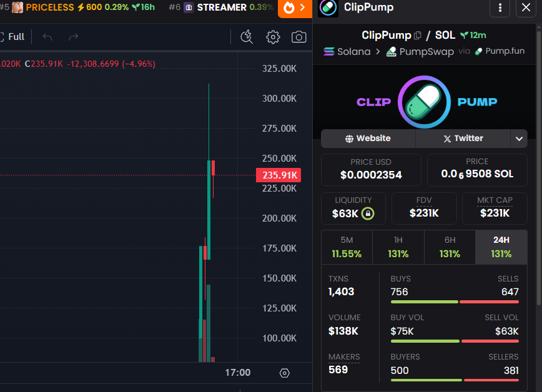The height and width of the screenshot is (392, 542).
Task: Toggle Full screen chart mode
Action: 12,37
